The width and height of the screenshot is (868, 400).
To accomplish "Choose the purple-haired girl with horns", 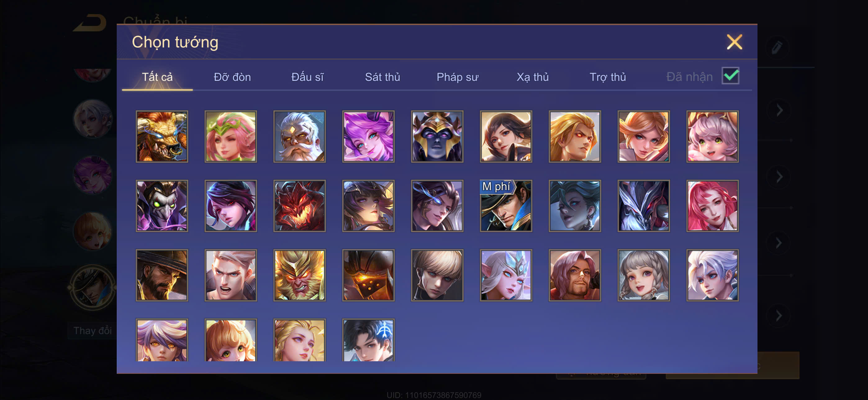I will coord(368,136).
